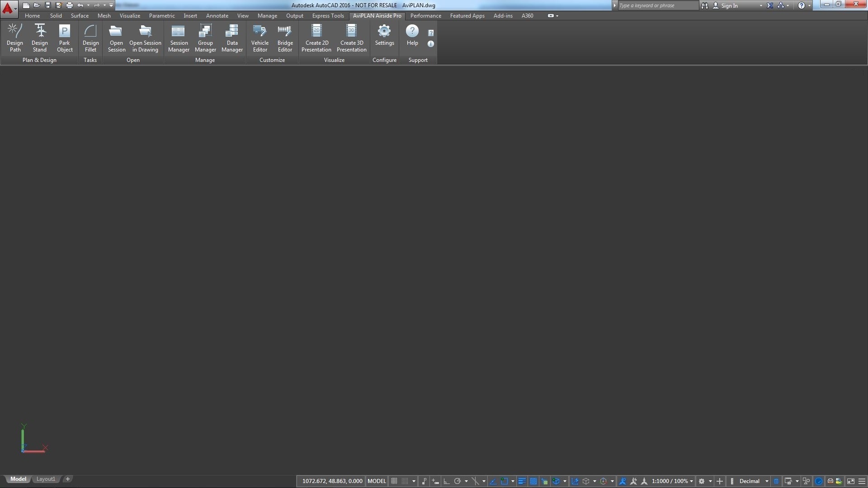Switch to the Layout1 tab
This screenshot has width=868, height=488.
46,479
